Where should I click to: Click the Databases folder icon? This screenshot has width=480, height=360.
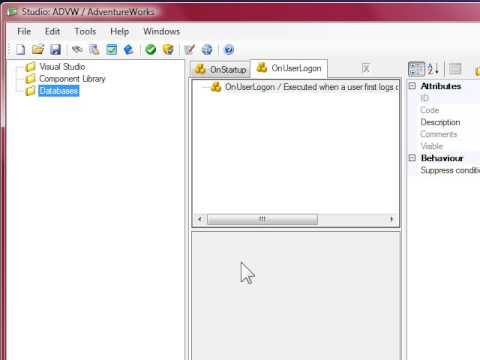(30, 91)
